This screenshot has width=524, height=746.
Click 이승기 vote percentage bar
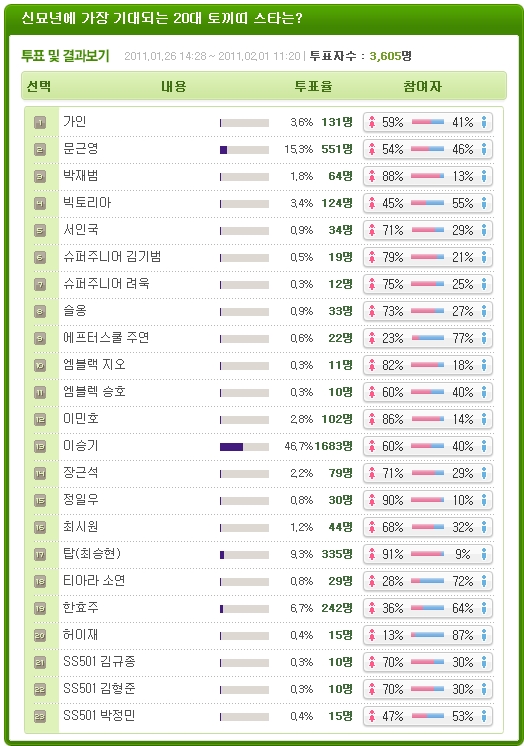[x=244, y=447]
